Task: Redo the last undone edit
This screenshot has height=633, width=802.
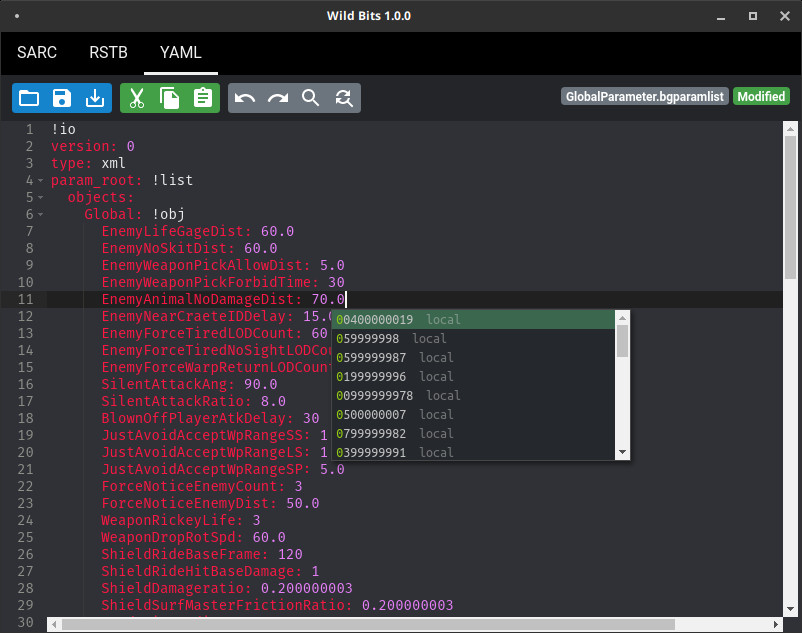Action: [278, 97]
